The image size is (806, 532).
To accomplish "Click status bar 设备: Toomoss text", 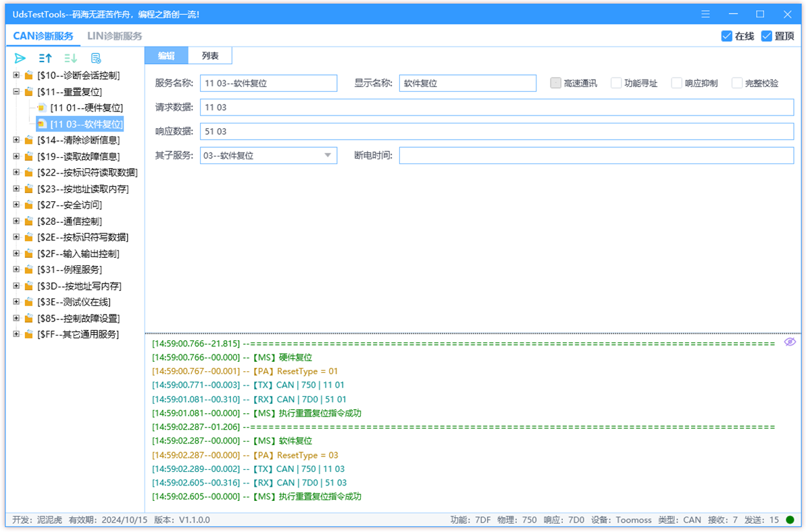I will 621,520.
